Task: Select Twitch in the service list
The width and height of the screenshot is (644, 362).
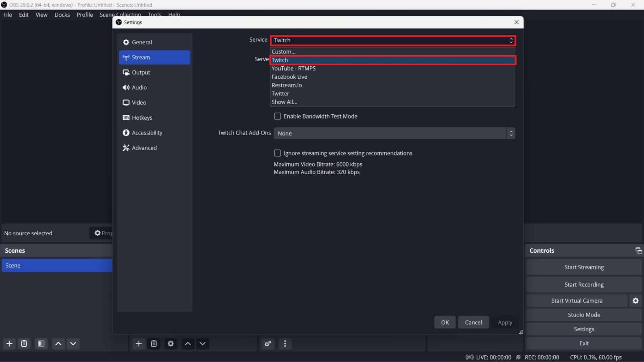Action: [393, 60]
